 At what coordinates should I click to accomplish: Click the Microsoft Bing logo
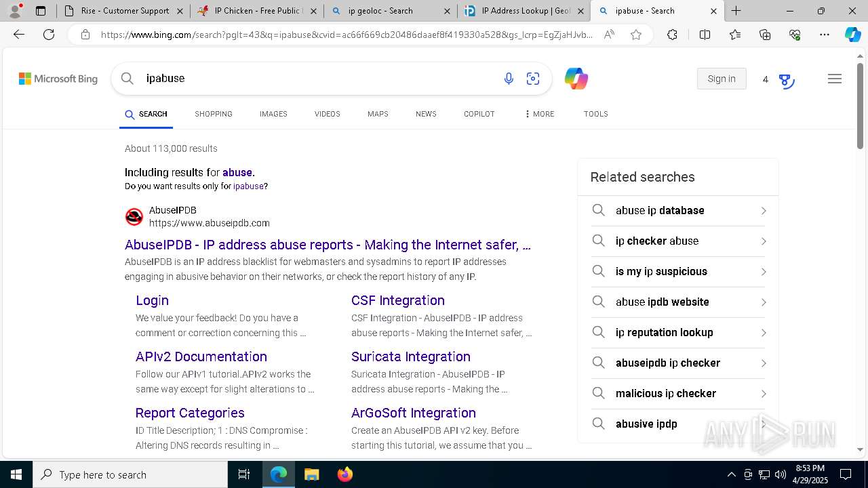(58, 79)
